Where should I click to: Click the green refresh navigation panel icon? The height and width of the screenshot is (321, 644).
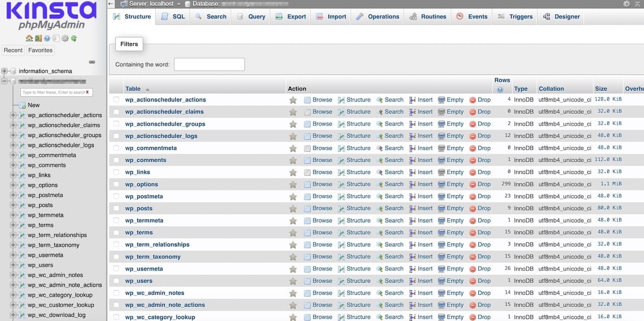pyautogui.click(x=74, y=38)
